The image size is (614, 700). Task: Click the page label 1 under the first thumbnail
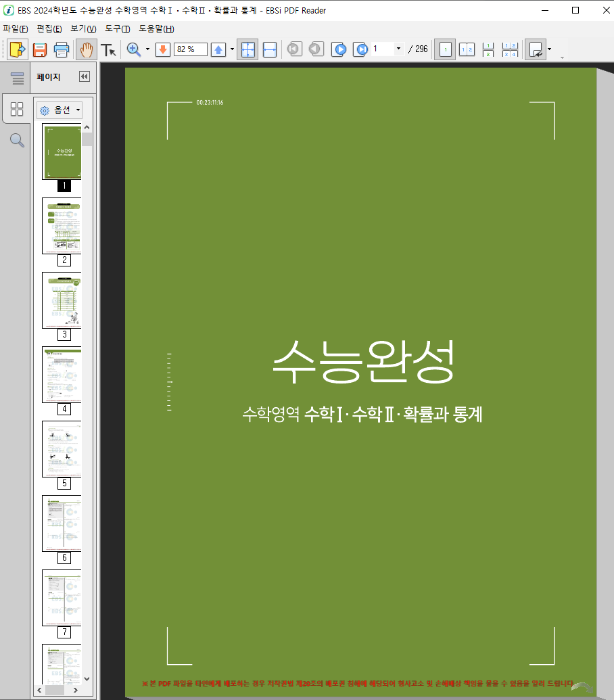(x=64, y=186)
